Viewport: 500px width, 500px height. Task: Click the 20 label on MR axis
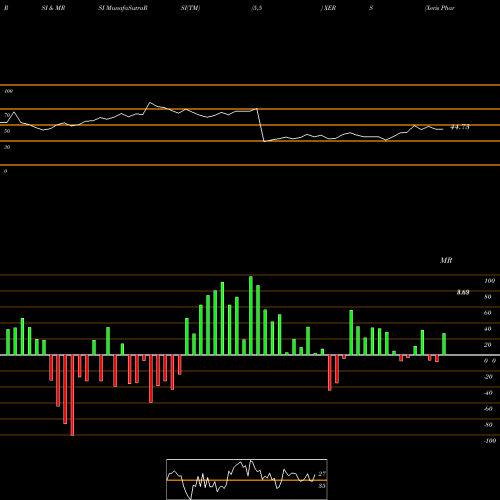point(488,345)
